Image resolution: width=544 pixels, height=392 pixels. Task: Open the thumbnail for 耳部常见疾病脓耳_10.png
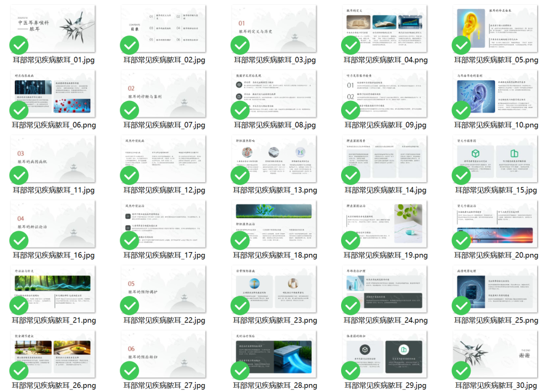click(x=496, y=94)
